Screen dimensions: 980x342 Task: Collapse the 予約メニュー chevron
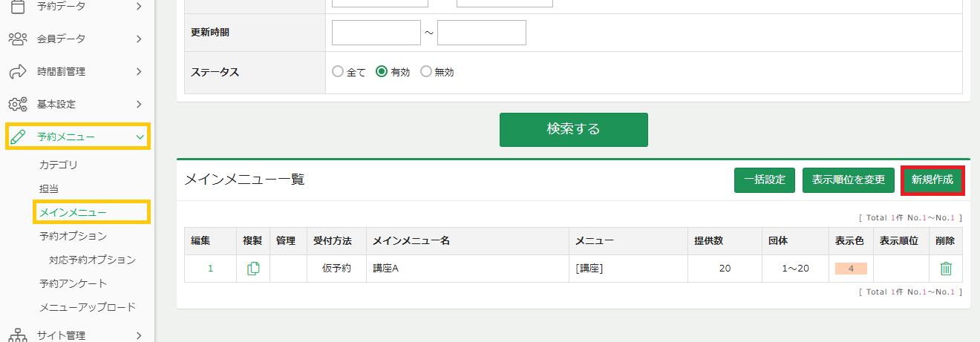(x=140, y=137)
